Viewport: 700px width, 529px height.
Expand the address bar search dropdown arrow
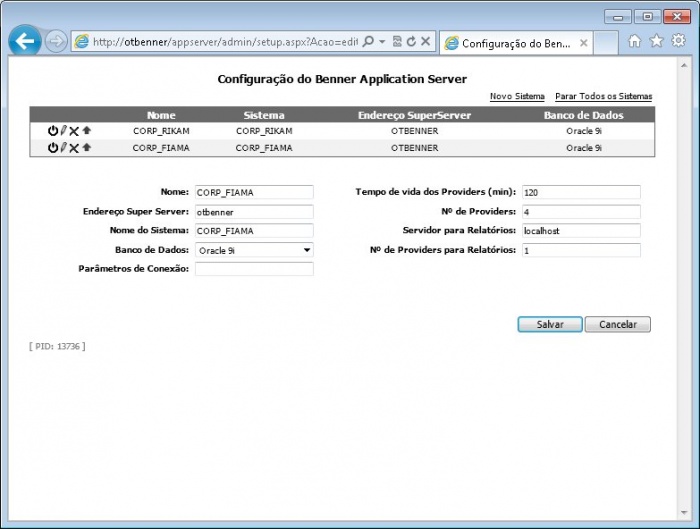tap(383, 42)
